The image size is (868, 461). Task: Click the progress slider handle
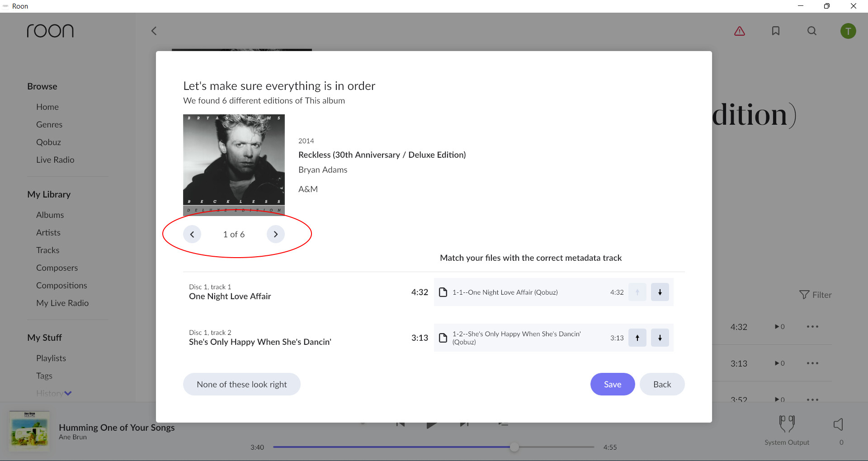pyautogui.click(x=514, y=447)
